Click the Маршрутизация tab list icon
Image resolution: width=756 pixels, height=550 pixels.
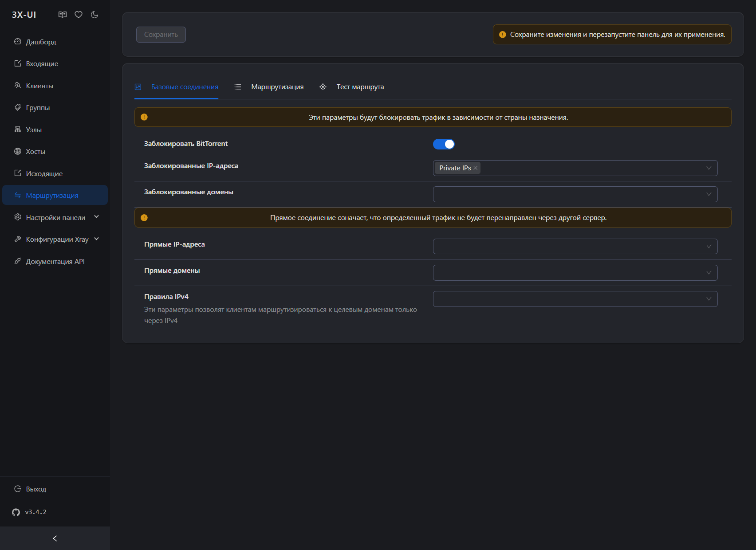click(238, 87)
